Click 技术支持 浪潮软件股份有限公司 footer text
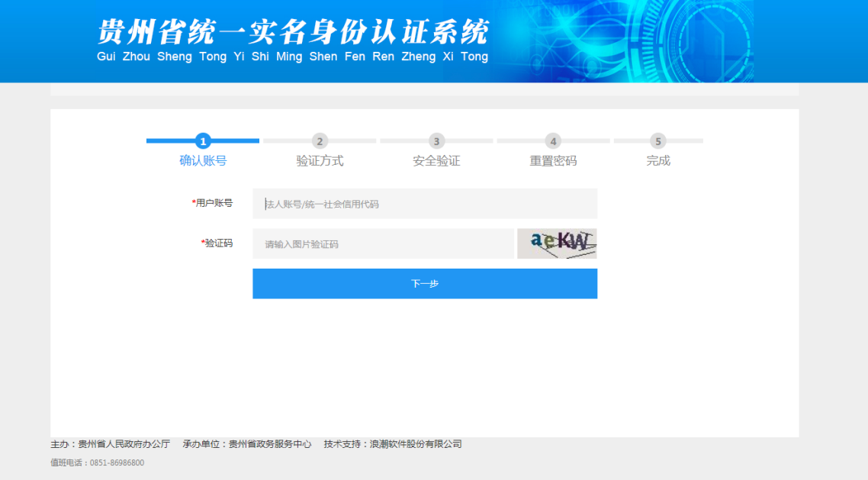This screenshot has width=868, height=480. (x=392, y=444)
